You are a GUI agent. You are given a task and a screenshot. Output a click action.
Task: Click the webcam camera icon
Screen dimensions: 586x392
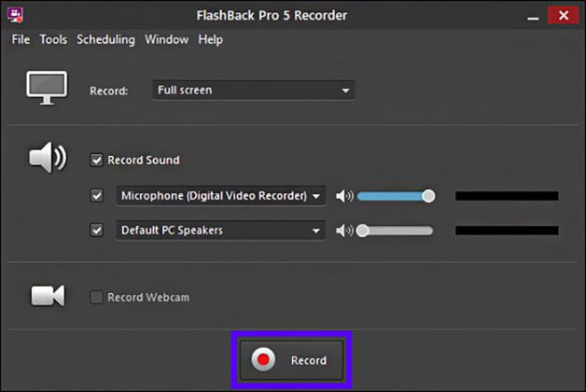click(48, 296)
